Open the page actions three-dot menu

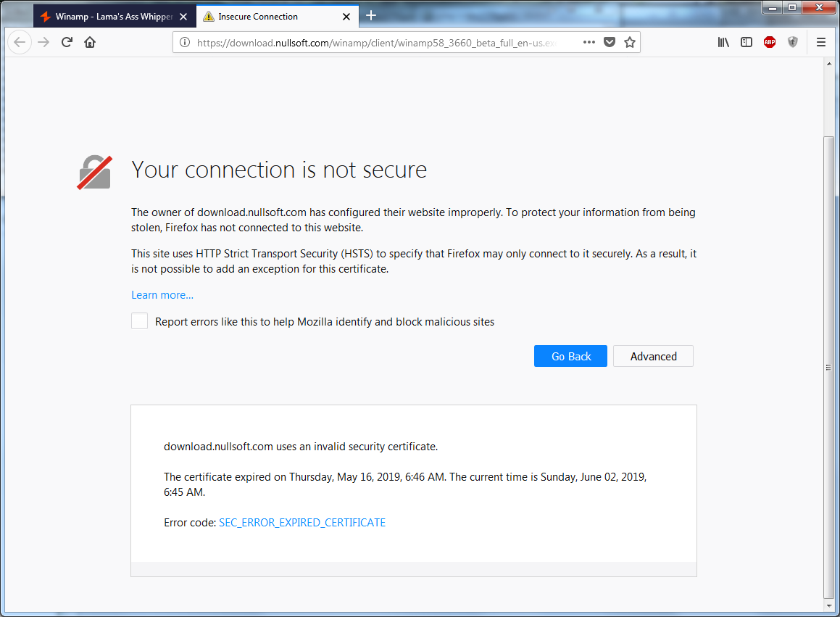coord(589,42)
